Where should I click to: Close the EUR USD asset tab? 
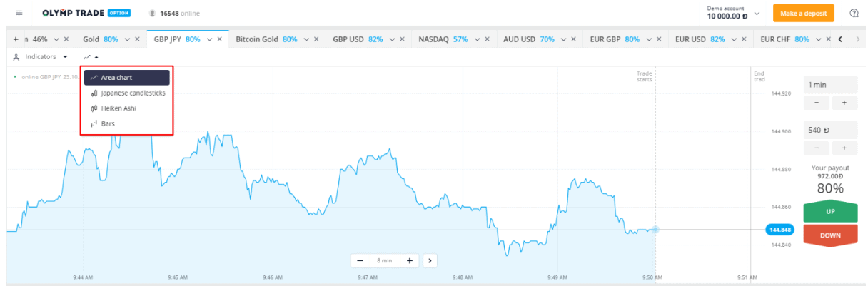(745, 39)
